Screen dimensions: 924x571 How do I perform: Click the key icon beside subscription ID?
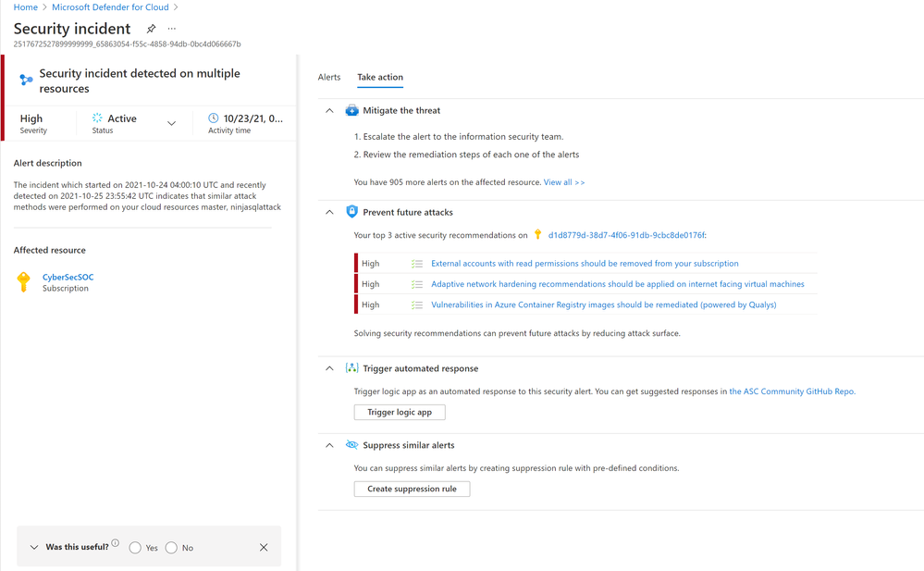[537, 234]
